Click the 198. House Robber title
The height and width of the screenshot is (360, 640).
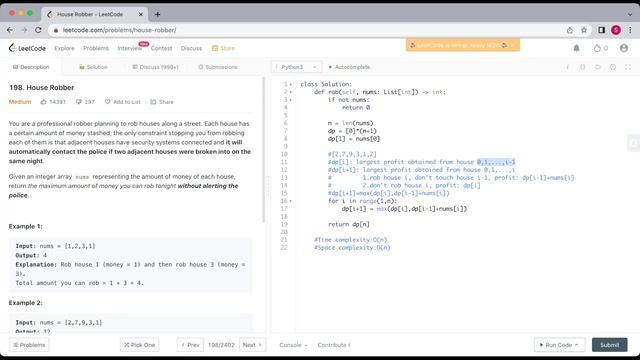[42, 87]
